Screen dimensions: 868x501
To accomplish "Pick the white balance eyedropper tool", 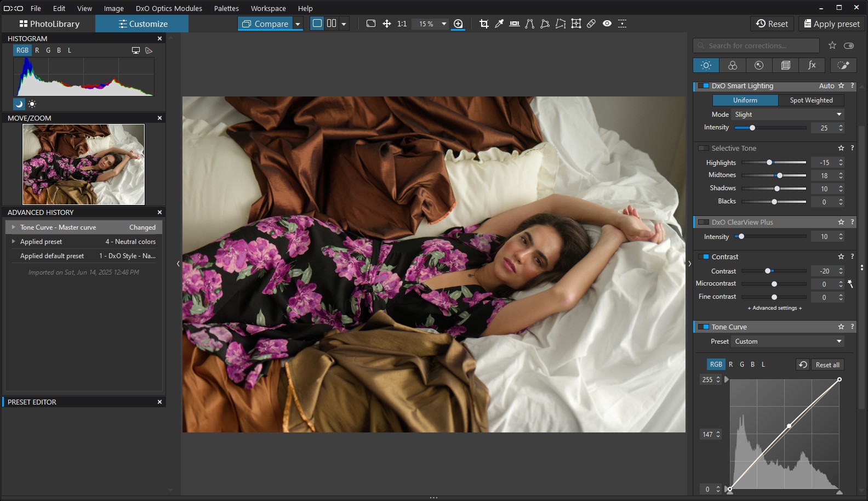I will [499, 24].
